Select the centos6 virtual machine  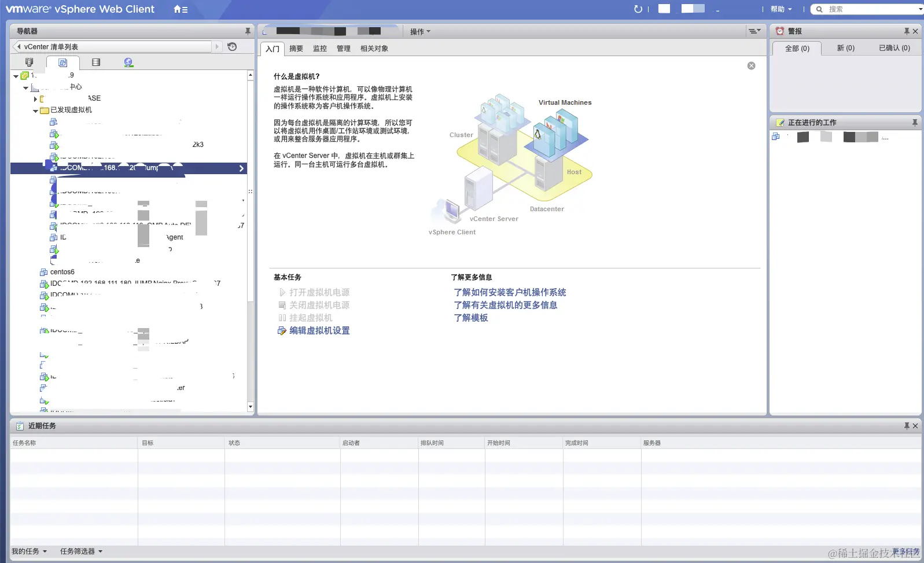coord(62,272)
